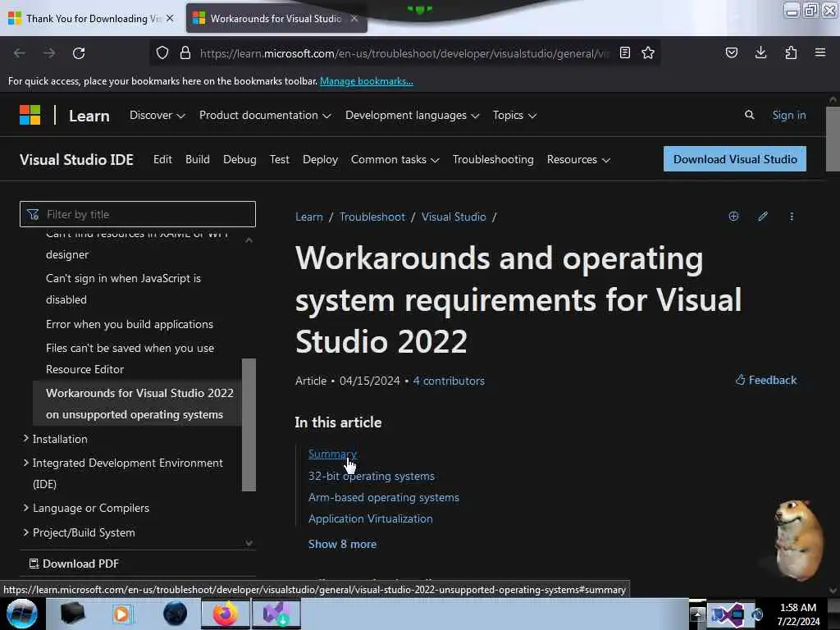This screenshot has width=840, height=630.
Task: Select Error when you build applications
Action: pyautogui.click(x=130, y=324)
